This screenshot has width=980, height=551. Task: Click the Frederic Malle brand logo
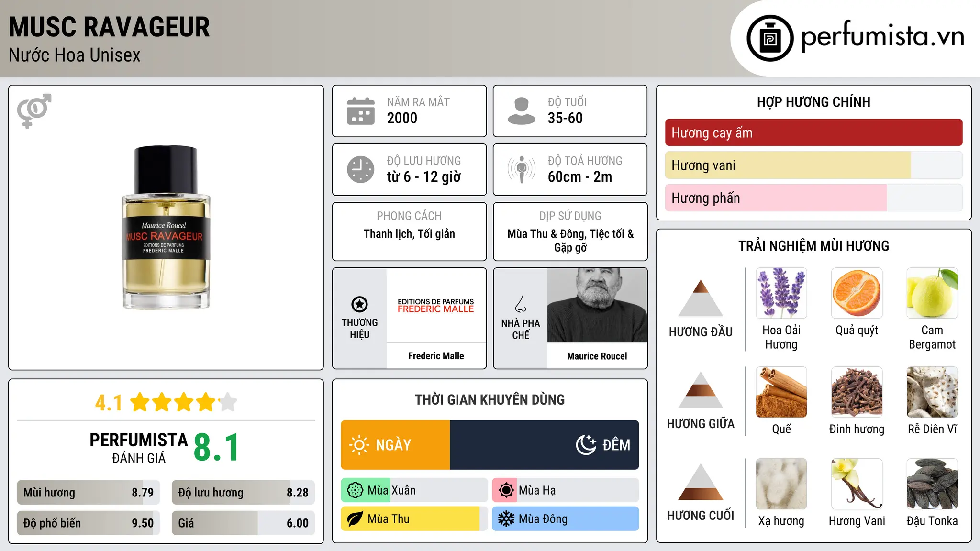click(x=436, y=306)
